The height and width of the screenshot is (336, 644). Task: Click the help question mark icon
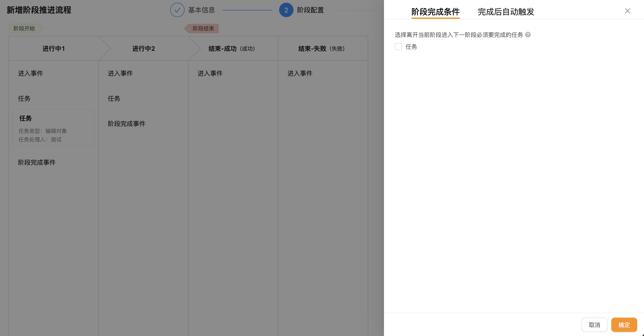pos(528,35)
